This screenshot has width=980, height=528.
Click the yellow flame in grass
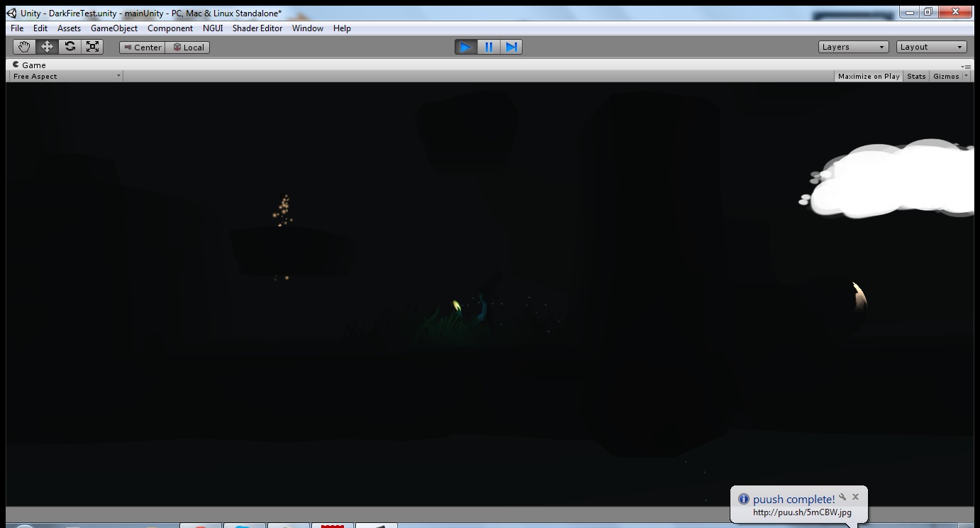[x=457, y=307]
